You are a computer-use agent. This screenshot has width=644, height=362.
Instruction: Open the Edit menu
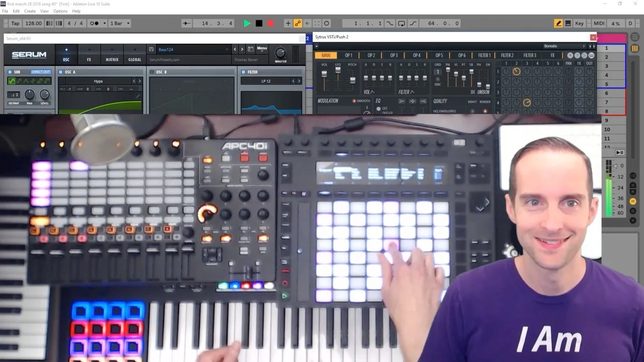point(16,11)
